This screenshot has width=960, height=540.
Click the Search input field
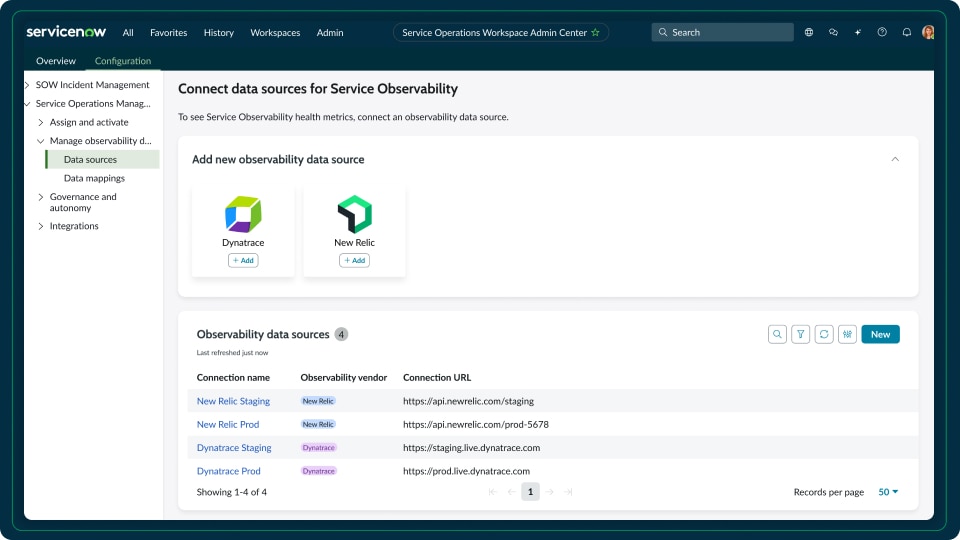[722, 32]
